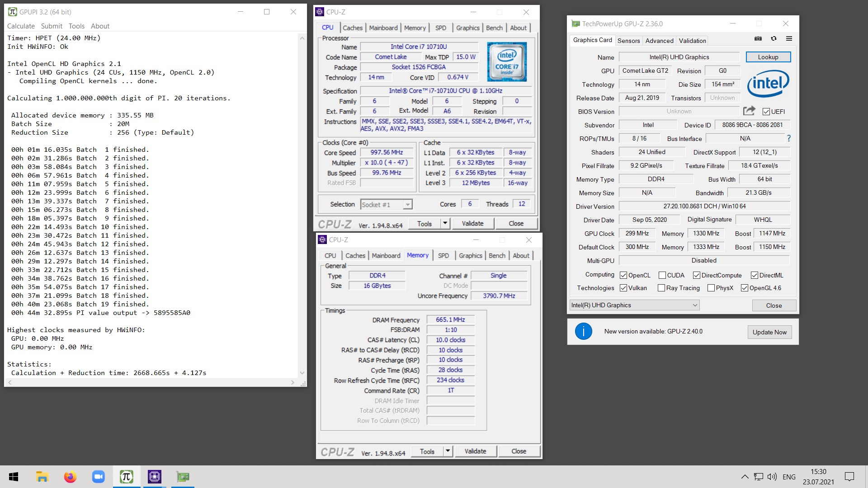868x488 pixels.
Task: Click the Lookup button in GPU-Z
Action: pos(768,57)
